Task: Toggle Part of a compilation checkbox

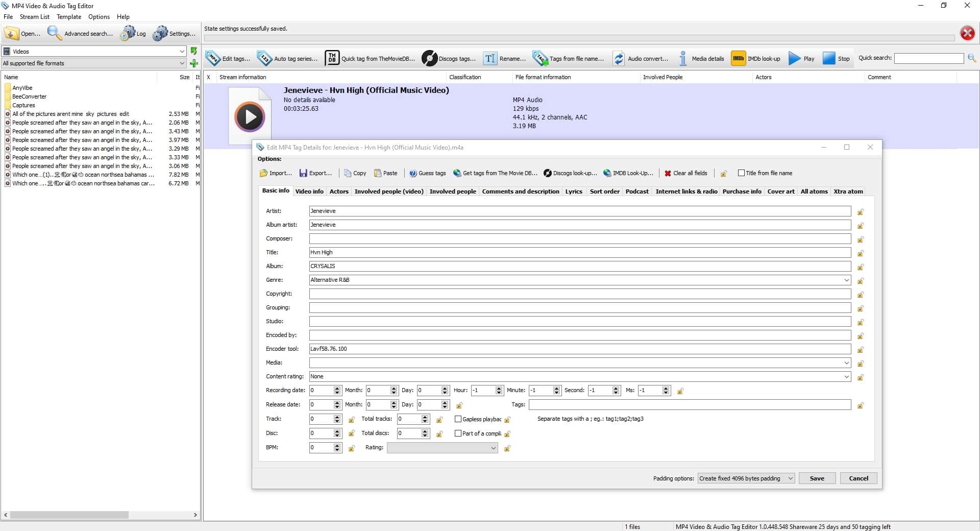Action: [458, 433]
